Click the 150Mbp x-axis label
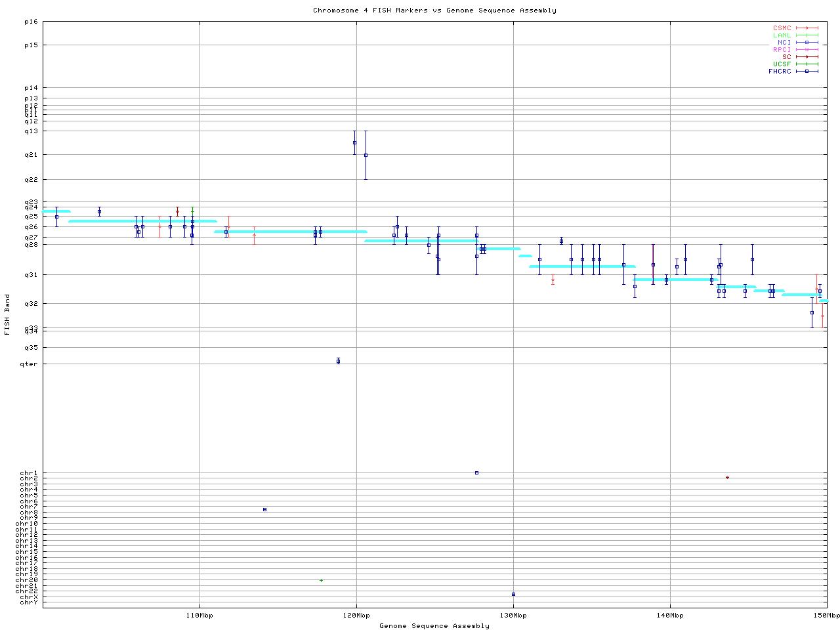This screenshot has width=840, height=630. tap(826, 616)
